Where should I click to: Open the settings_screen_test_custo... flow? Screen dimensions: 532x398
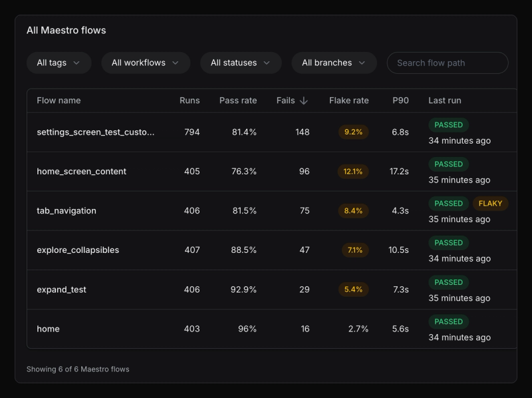point(96,132)
